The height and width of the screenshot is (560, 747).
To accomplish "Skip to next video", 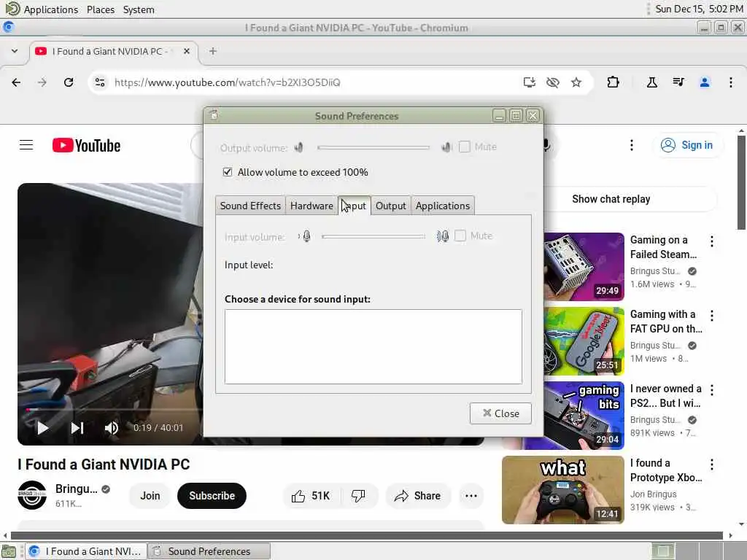I will coord(77,427).
